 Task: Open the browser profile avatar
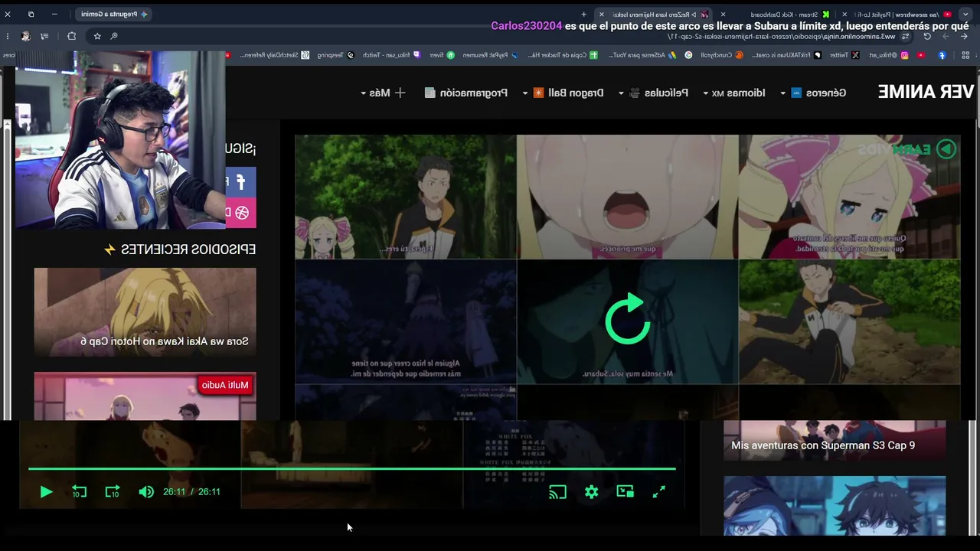pos(26,36)
